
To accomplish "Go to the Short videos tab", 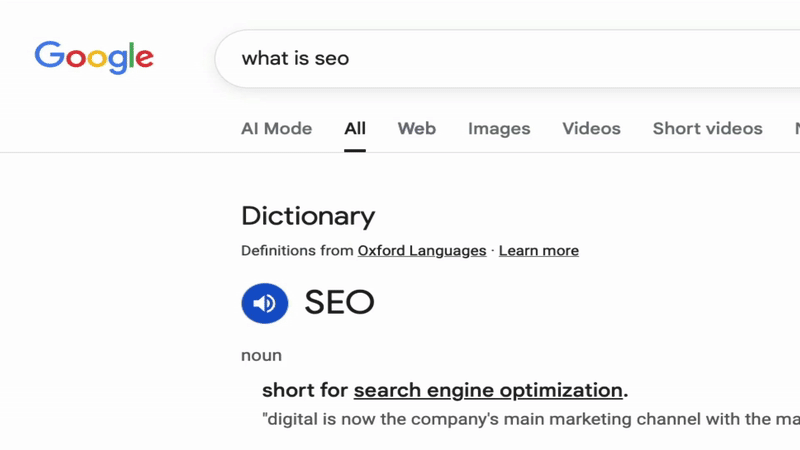I will (x=707, y=129).
